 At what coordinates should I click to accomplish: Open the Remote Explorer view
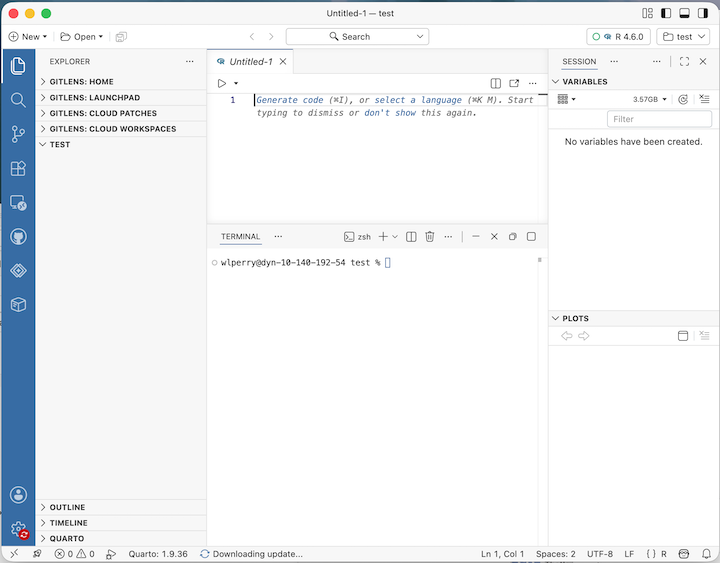(18, 203)
